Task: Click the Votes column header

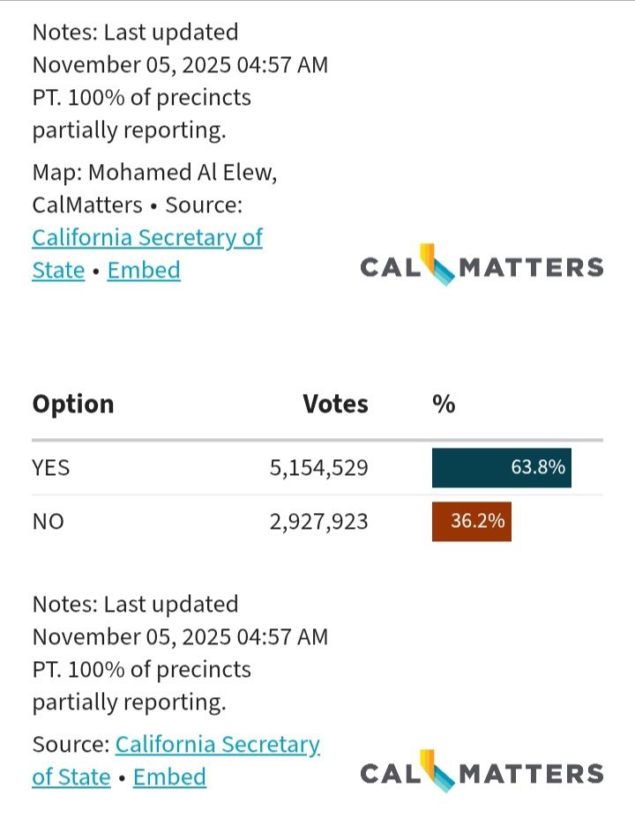Action: click(335, 405)
